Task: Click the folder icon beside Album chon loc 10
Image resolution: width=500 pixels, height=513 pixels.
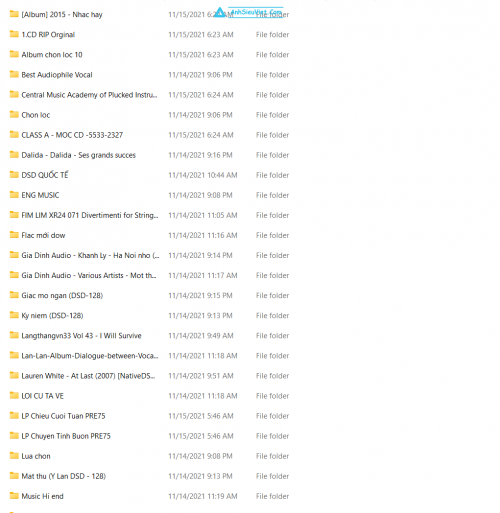Action: (x=14, y=54)
